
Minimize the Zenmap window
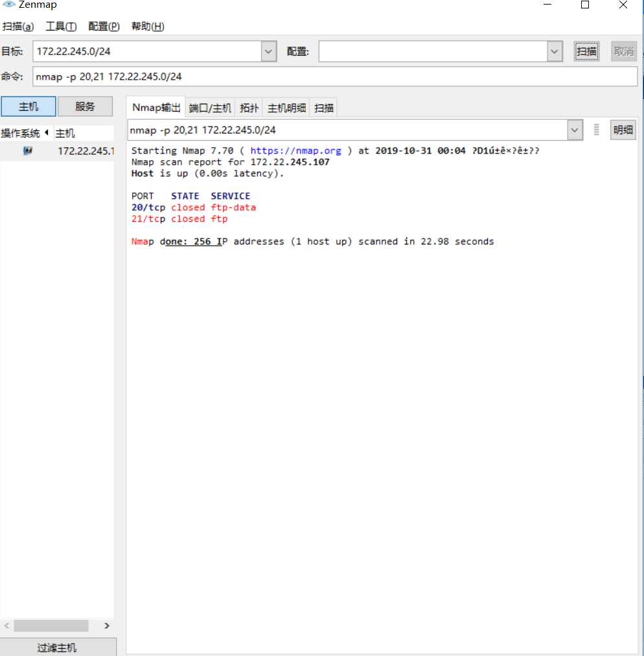[547, 5]
